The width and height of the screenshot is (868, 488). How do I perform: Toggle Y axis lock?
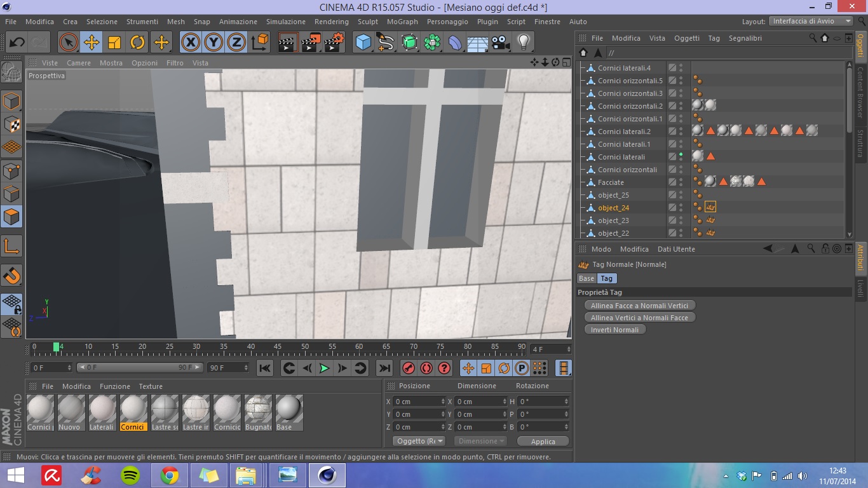coord(214,43)
